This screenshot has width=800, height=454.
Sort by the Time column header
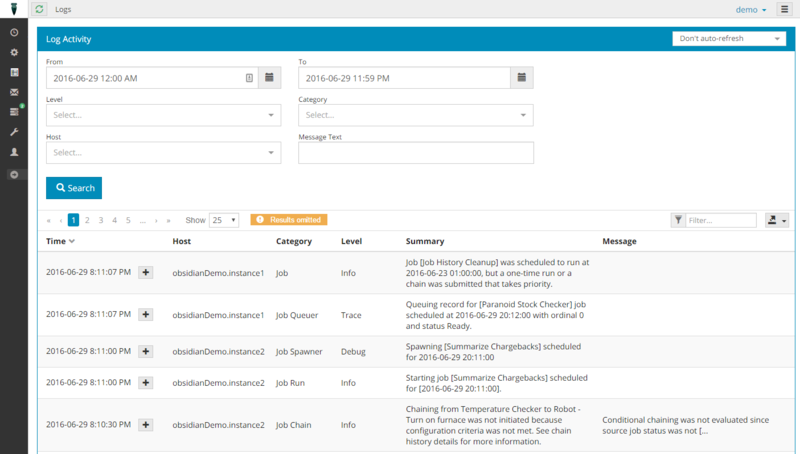coord(60,241)
